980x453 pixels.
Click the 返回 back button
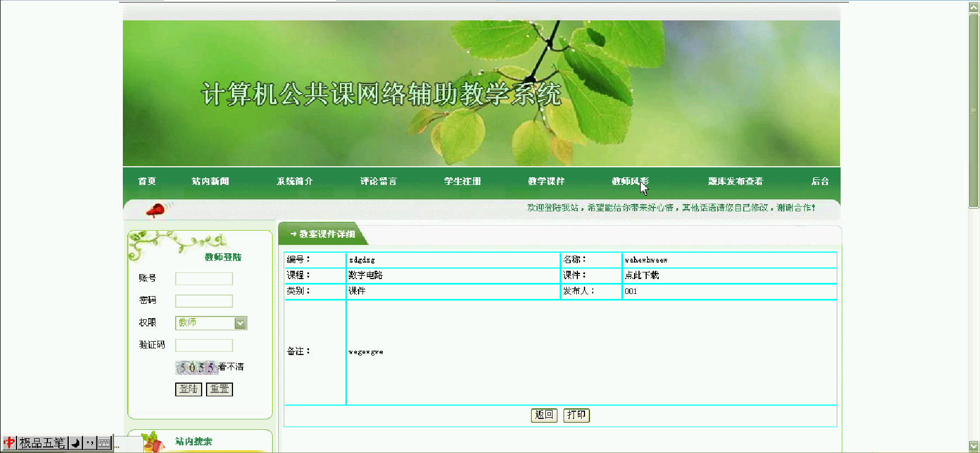click(x=544, y=415)
